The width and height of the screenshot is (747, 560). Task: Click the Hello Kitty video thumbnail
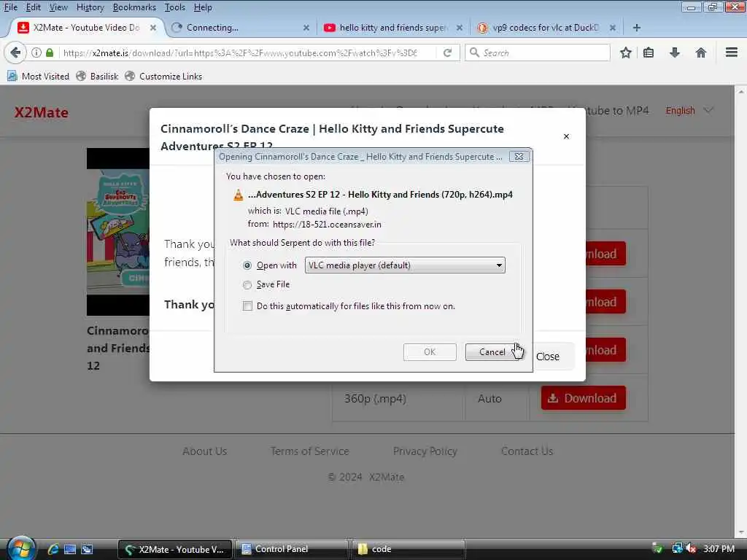tap(118, 231)
